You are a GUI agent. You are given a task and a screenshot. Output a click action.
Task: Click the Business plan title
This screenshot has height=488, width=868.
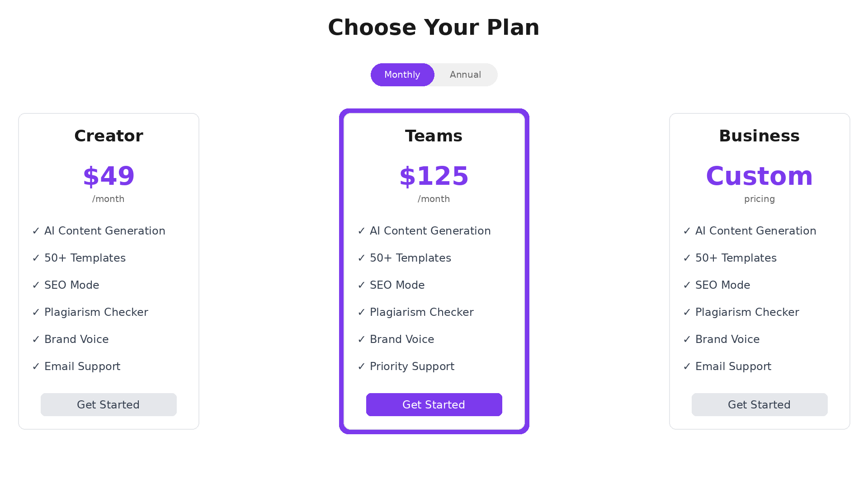tap(759, 136)
